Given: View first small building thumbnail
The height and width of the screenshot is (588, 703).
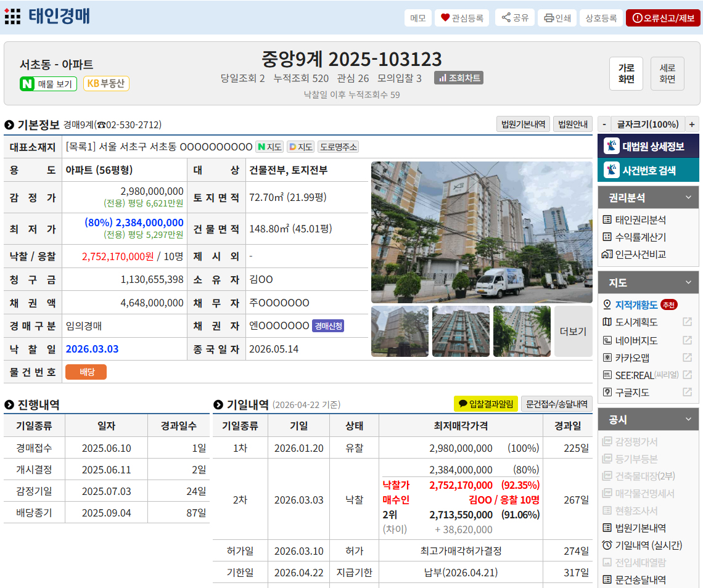Looking at the screenshot, I should click(400, 331).
